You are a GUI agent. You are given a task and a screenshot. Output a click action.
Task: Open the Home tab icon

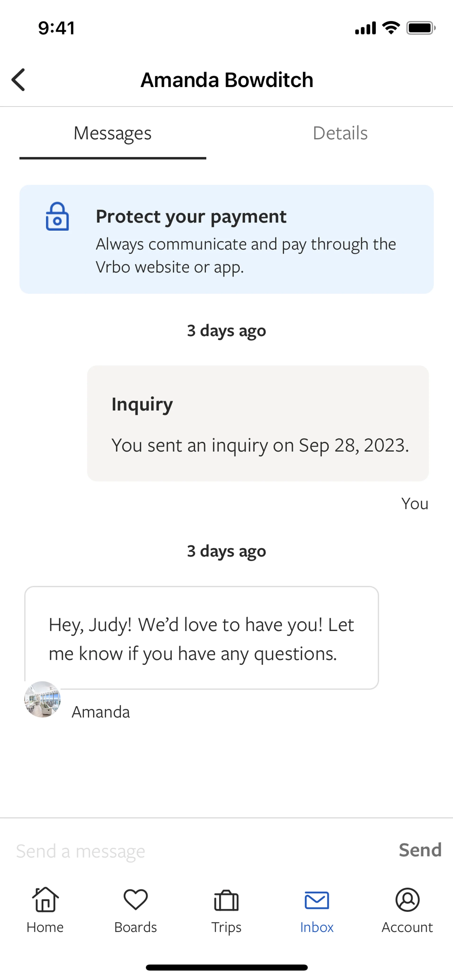click(45, 900)
